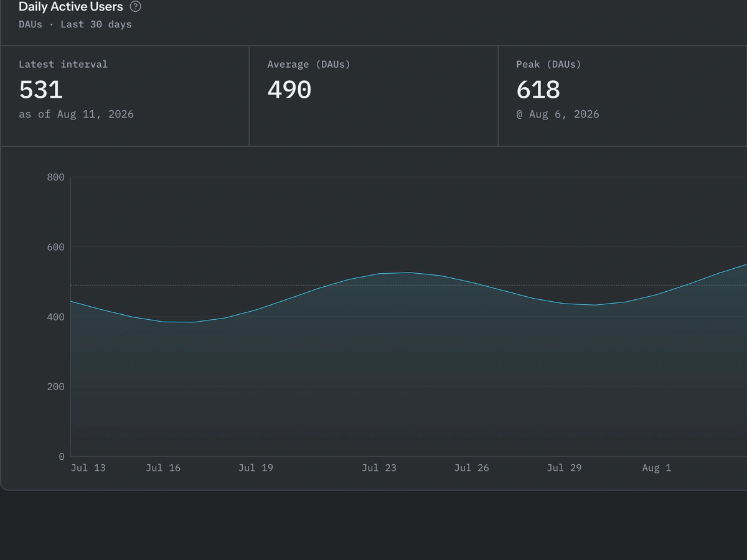Click the Peak (DAUs) label
Viewport: 747px width, 560px height.
[x=548, y=64]
